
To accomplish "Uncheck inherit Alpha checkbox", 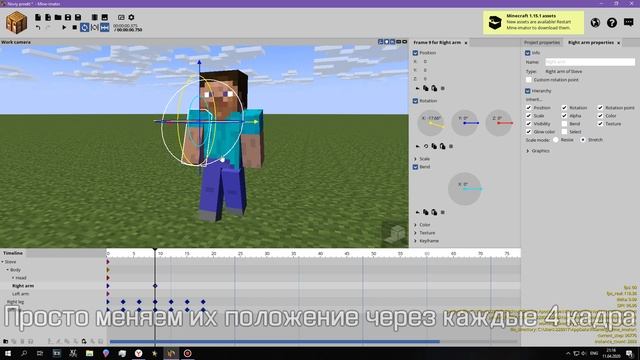I will pos(564,116).
